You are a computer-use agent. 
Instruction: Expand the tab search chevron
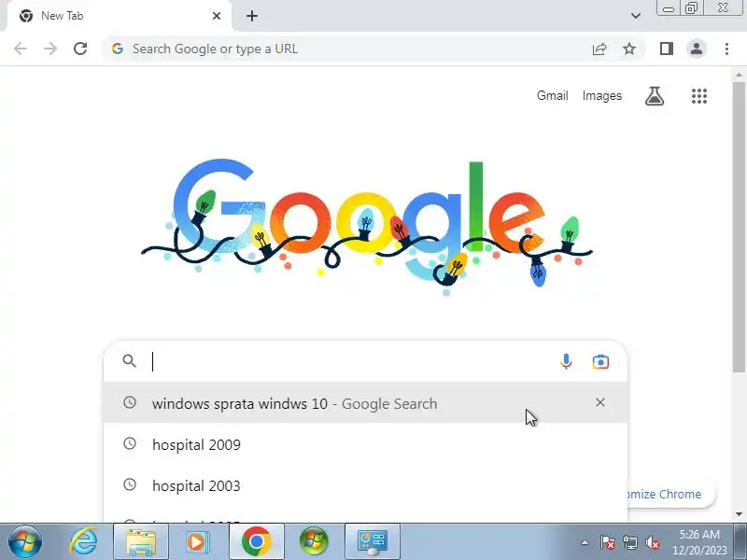click(636, 16)
